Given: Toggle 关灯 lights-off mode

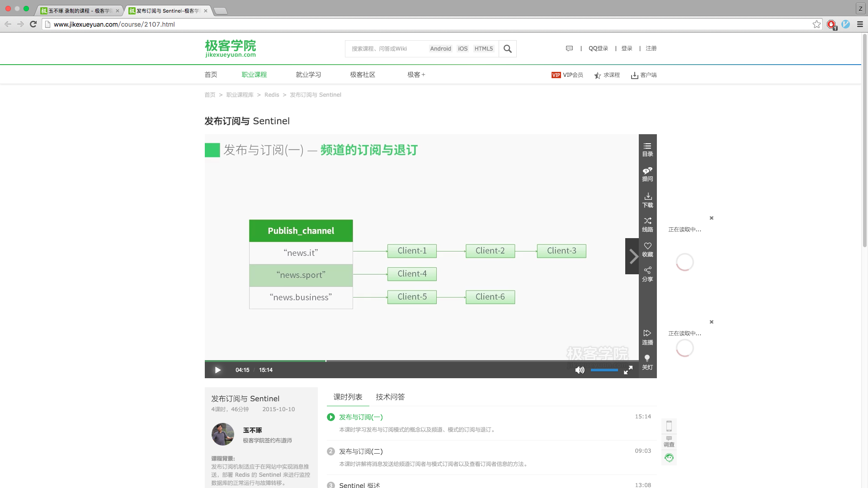Looking at the screenshot, I should 647,362.
